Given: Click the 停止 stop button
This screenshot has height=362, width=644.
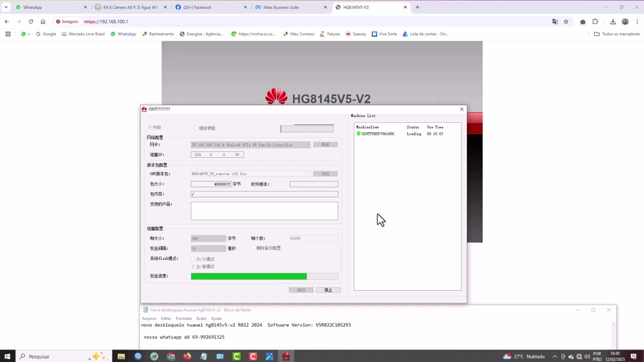Looking at the screenshot, I should (x=328, y=290).
